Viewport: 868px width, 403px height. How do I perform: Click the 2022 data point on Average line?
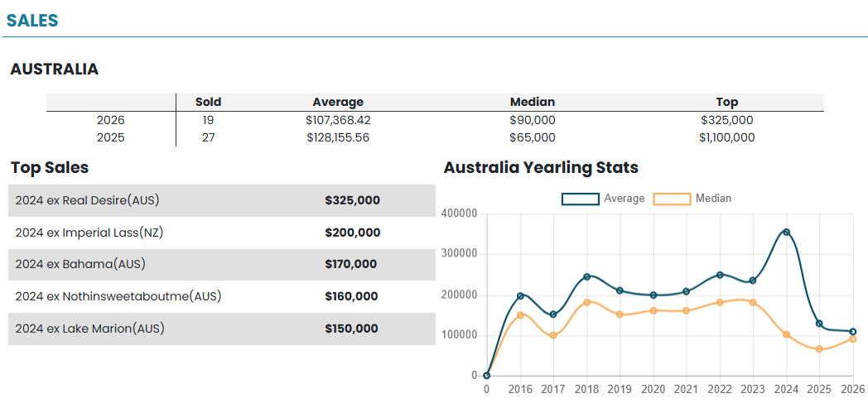(x=720, y=275)
